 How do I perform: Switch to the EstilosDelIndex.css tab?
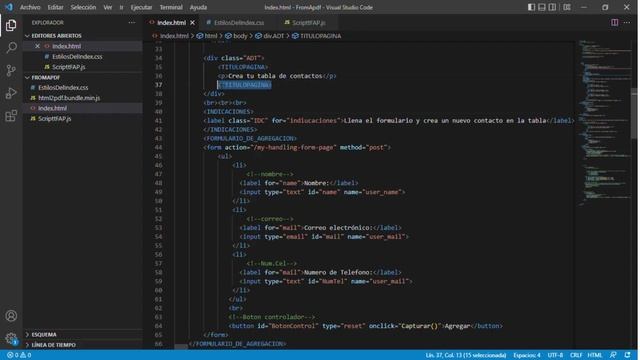pos(239,22)
